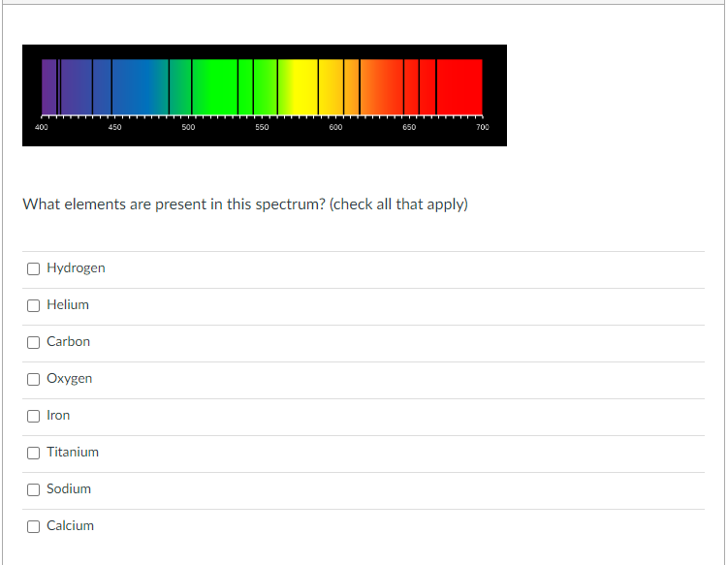Click the 550 wavelength label
The width and height of the screenshot is (728, 565).
point(262,127)
